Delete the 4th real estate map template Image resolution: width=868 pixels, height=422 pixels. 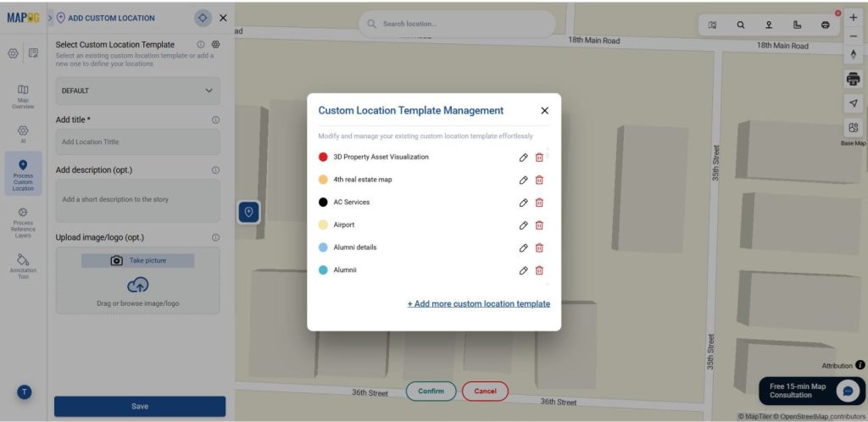539,180
